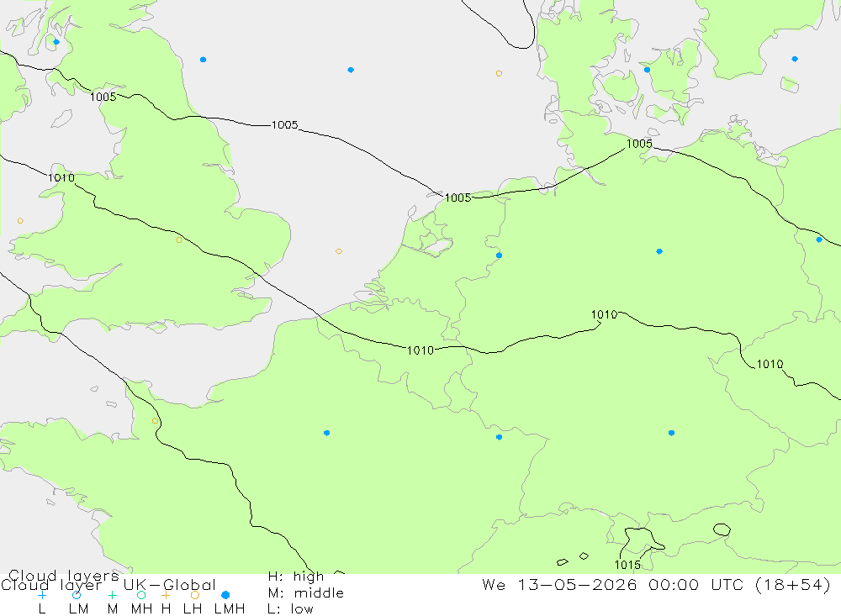Select blue marker over southern Sweden
Screen dimensions: 841x616
point(795,59)
